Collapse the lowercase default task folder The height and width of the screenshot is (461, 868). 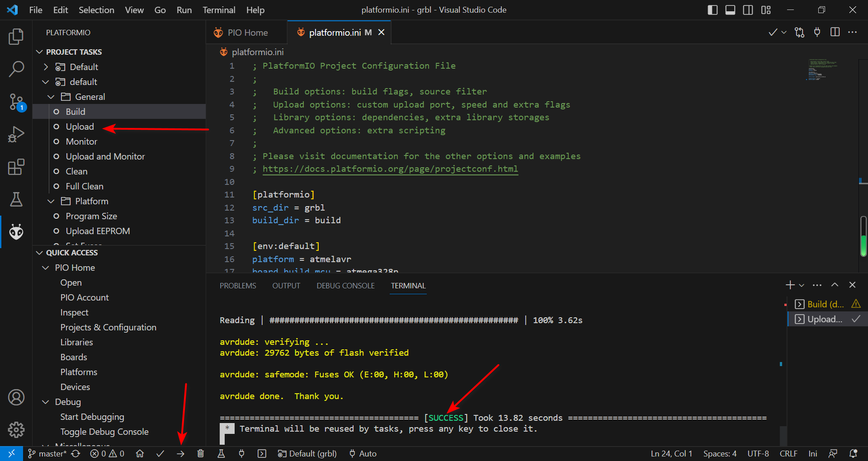(x=46, y=82)
